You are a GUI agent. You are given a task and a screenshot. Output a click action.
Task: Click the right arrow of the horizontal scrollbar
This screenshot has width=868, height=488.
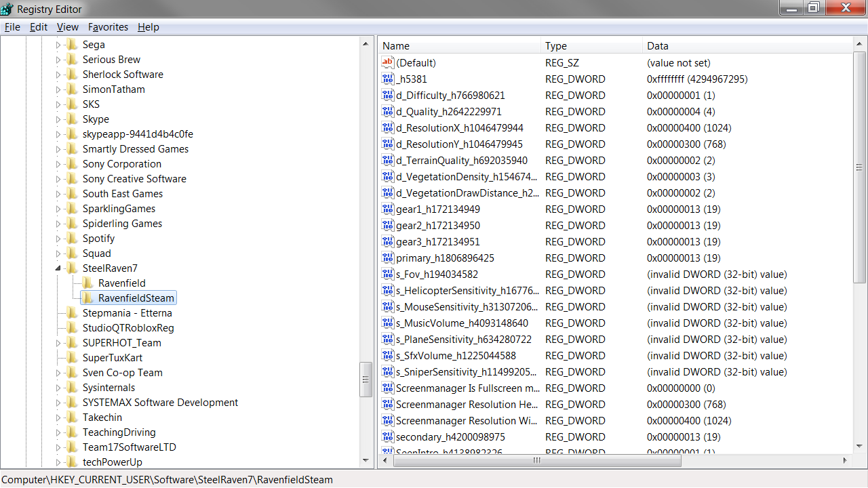[x=846, y=461]
